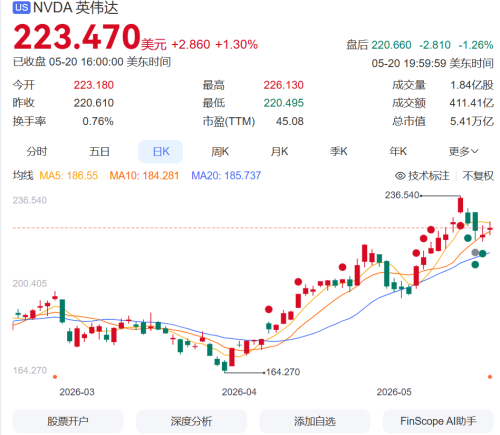This screenshot has height=435, width=500.
Task: Switch to the 周K tab
Action: point(220,152)
